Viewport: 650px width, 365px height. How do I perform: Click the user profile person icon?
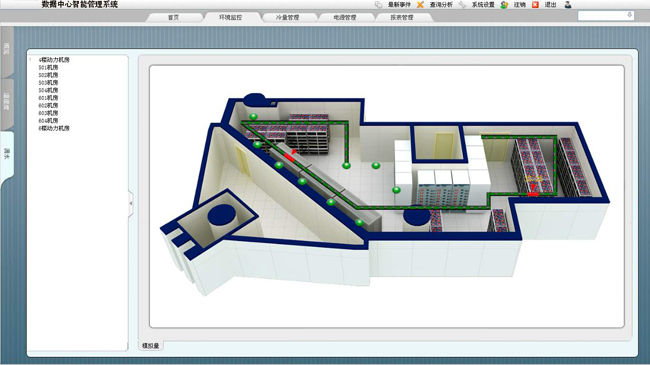click(x=568, y=5)
